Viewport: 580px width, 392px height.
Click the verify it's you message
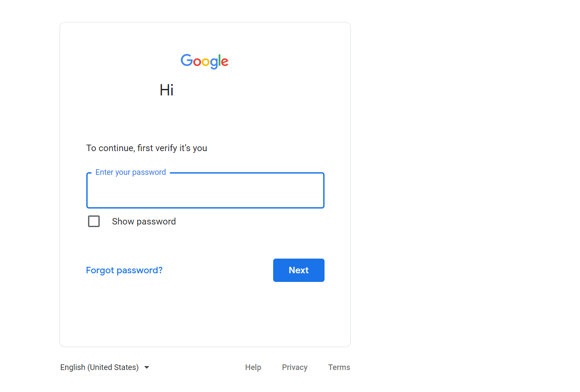(147, 148)
